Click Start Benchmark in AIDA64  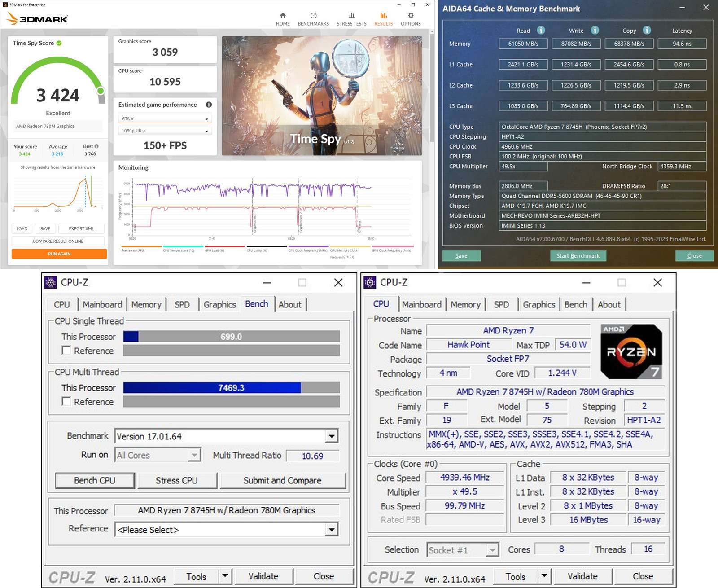578,256
